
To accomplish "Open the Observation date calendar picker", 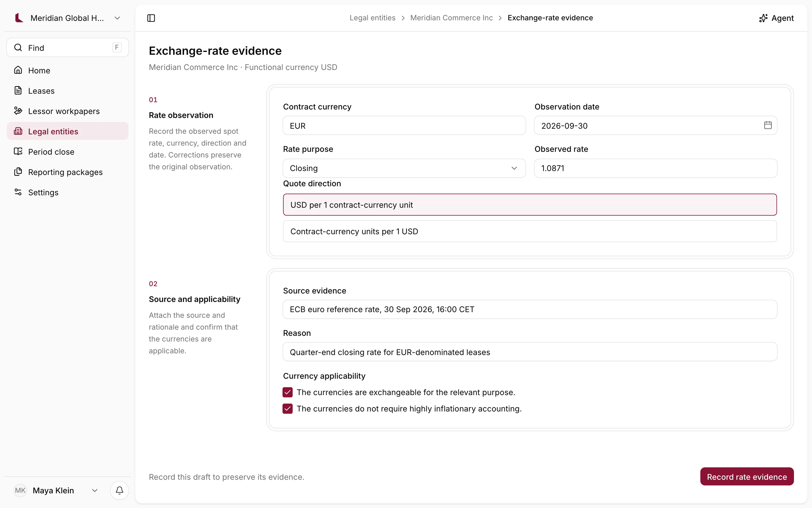I will pyautogui.click(x=768, y=125).
